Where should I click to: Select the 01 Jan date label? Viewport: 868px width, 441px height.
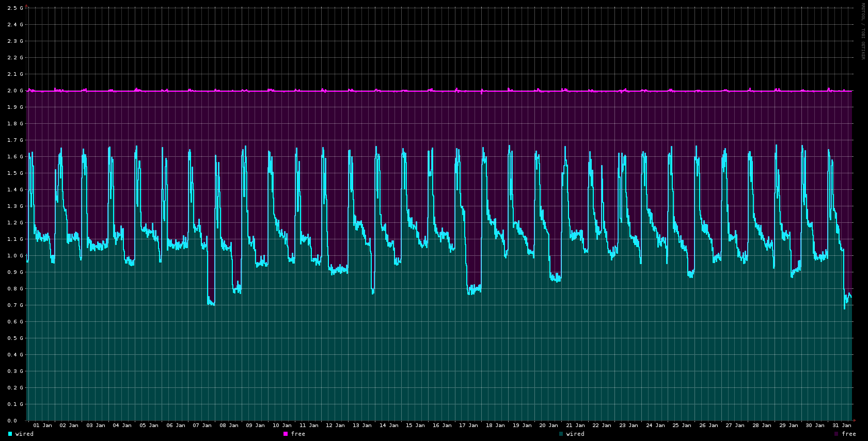42,426
